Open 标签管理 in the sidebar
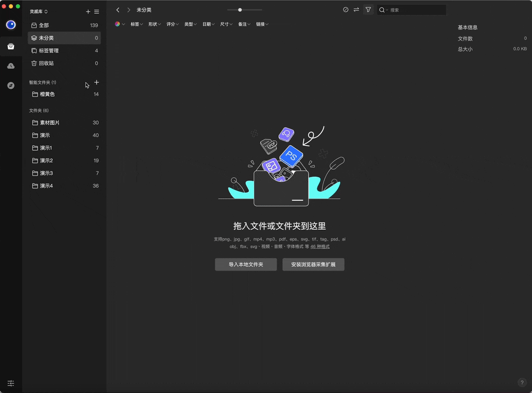 (64, 50)
